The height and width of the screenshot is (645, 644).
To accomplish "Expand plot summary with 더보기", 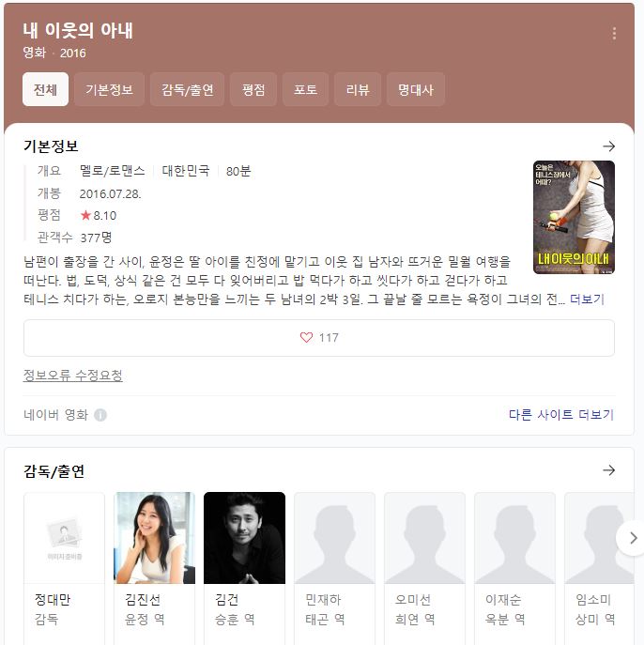I will point(587,299).
